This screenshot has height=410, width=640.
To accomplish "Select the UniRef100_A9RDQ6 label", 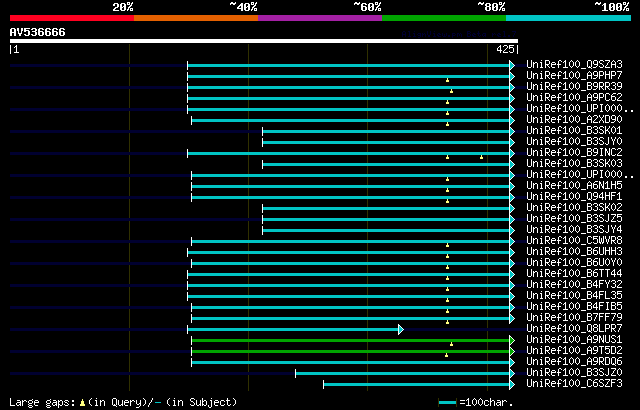I will (x=574, y=362).
